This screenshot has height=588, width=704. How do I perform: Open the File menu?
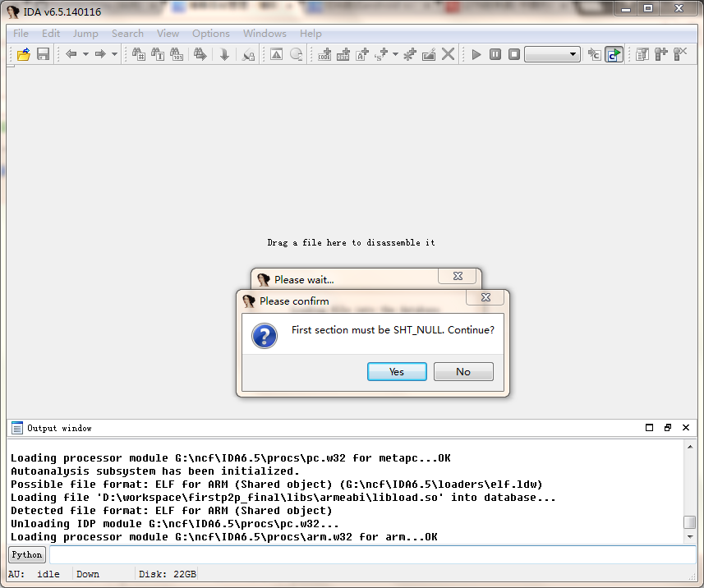21,34
